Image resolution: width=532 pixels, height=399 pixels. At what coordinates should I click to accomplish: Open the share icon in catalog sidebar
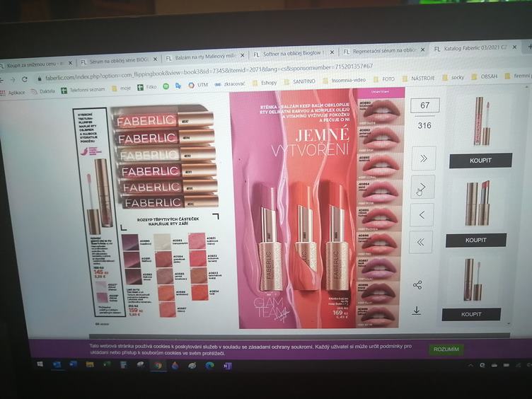pos(417,285)
